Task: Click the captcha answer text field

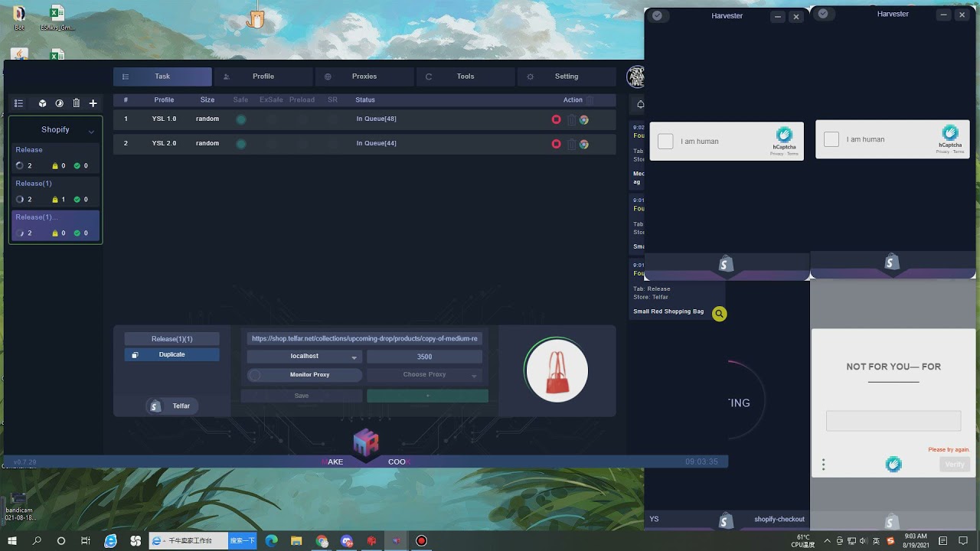Action: pyautogui.click(x=893, y=421)
